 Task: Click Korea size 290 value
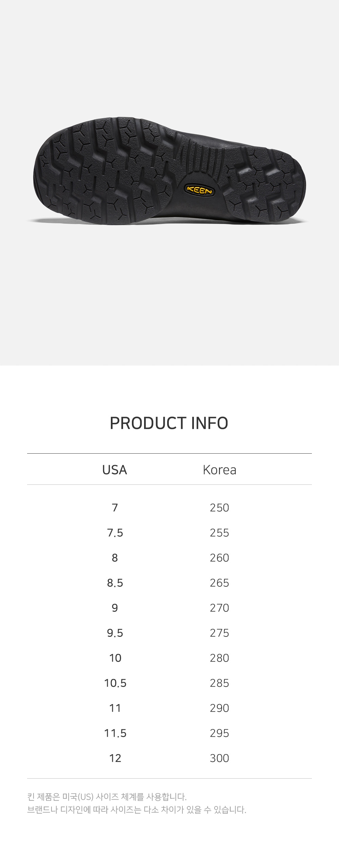coord(219,708)
